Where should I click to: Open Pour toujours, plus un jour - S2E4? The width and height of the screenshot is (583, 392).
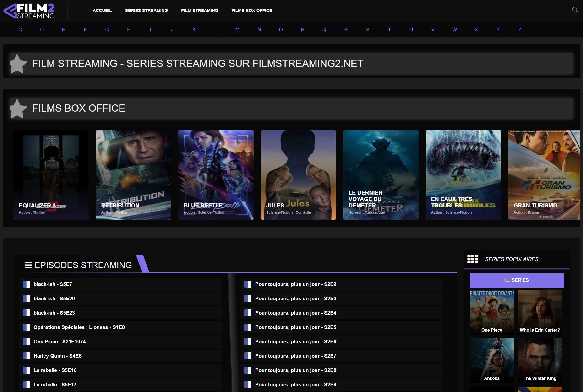click(x=342, y=313)
